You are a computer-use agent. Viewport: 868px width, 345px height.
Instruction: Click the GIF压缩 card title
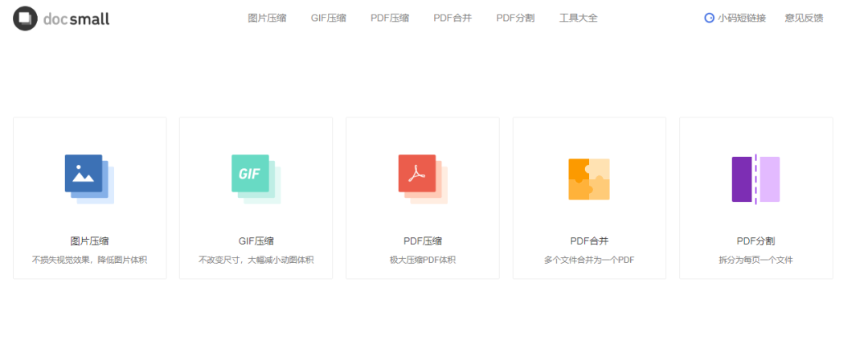point(256,240)
